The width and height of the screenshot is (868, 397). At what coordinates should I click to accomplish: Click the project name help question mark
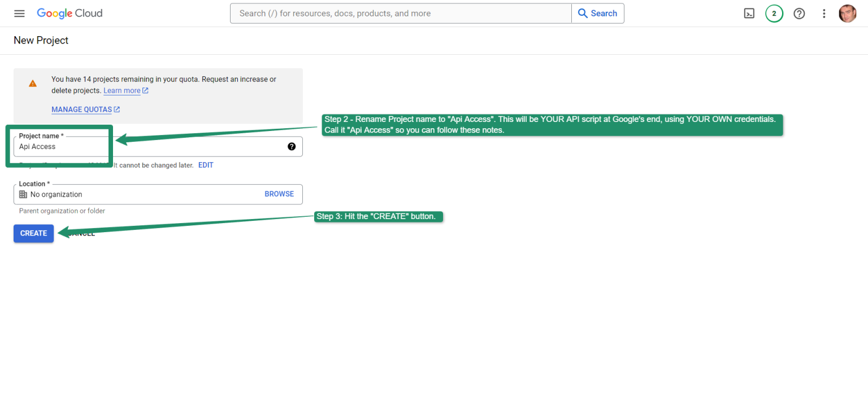(x=292, y=146)
